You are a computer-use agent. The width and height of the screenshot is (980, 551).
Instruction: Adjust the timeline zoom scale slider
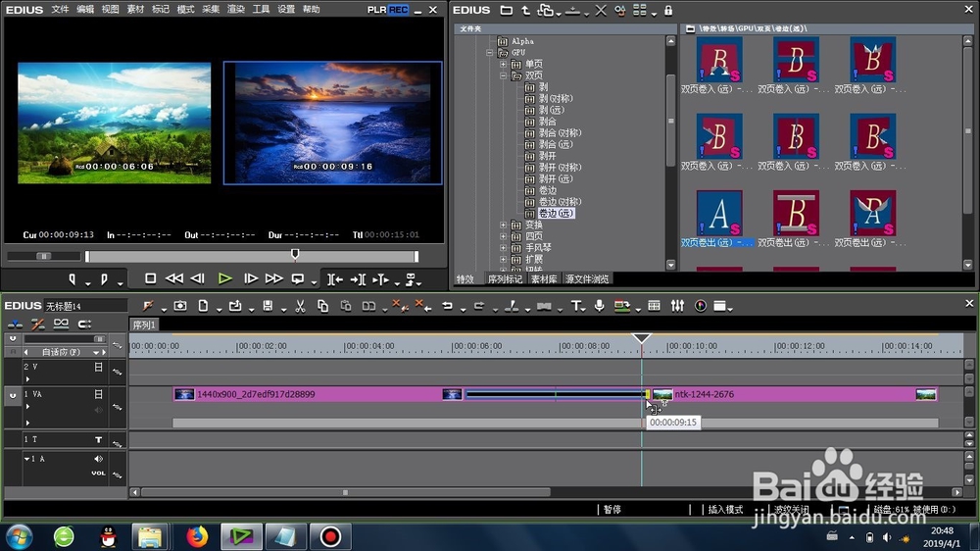pos(99,339)
